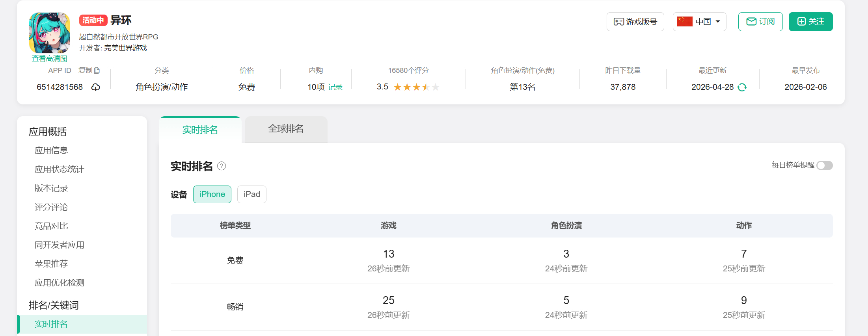Open 版本记录 in the sidebar
This screenshot has width=868, height=336.
(x=51, y=188)
